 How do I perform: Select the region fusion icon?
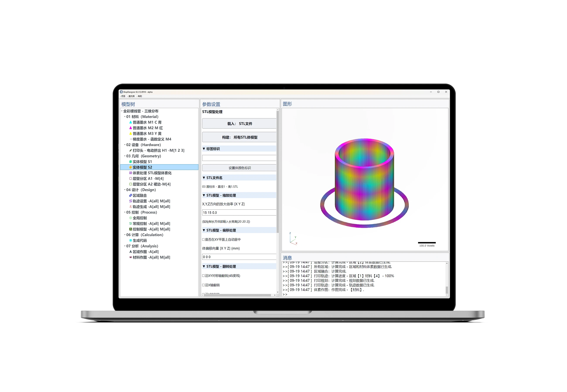131,196
